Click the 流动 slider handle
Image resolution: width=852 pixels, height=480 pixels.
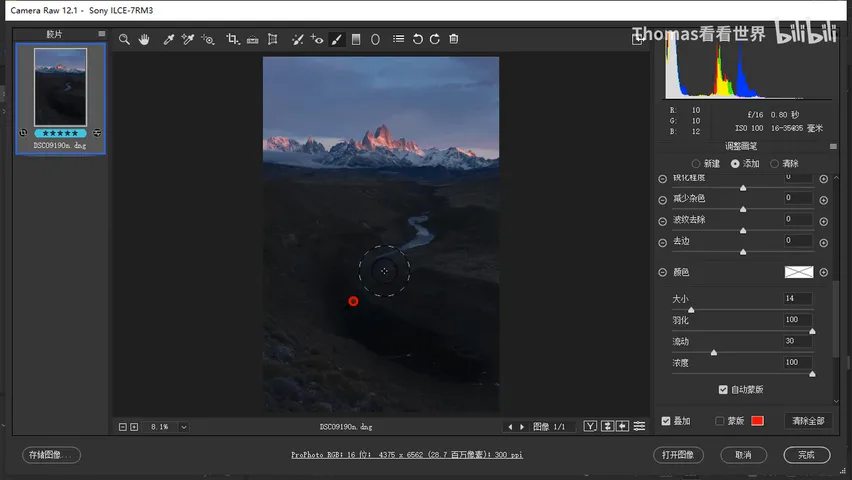(x=714, y=352)
